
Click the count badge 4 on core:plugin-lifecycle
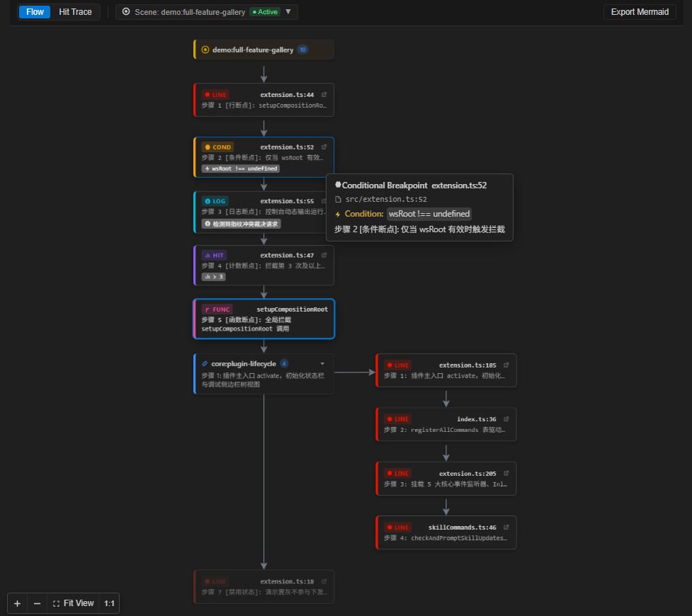pos(284,364)
